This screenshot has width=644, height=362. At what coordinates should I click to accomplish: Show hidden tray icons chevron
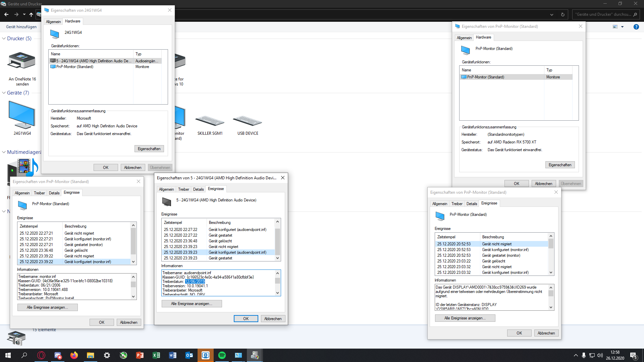tap(576, 355)
